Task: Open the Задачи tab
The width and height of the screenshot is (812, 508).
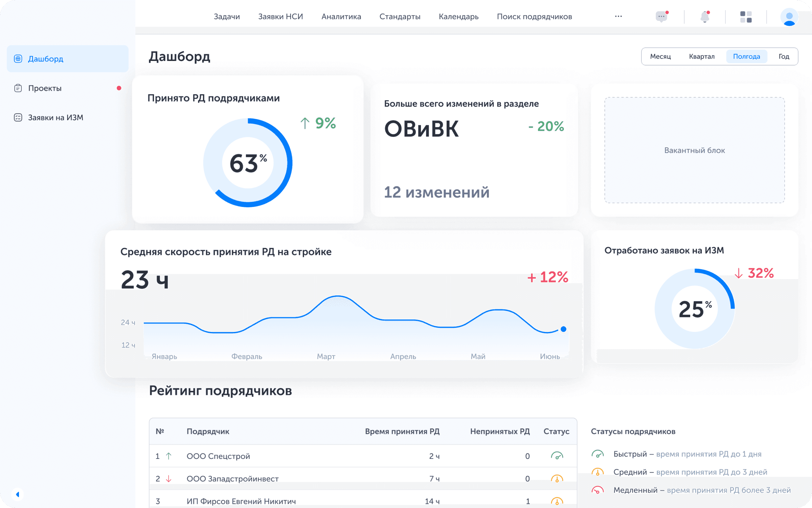Action: (227, 17)
